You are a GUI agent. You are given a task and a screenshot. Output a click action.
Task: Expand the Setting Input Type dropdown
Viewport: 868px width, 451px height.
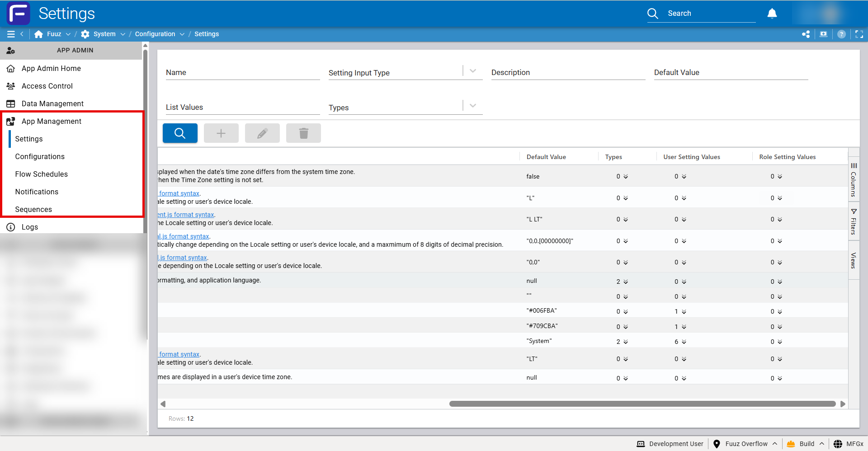[473, 71]
